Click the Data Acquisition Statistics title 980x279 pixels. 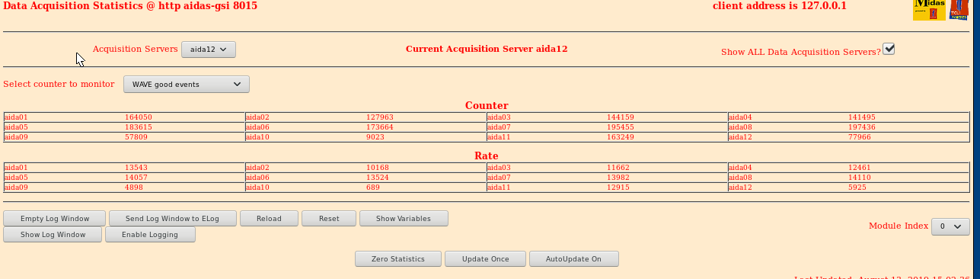coord(130,5)
